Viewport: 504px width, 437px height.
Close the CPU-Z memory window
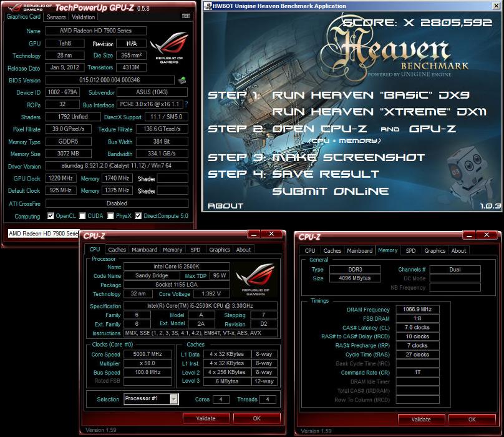pos(487,235)
